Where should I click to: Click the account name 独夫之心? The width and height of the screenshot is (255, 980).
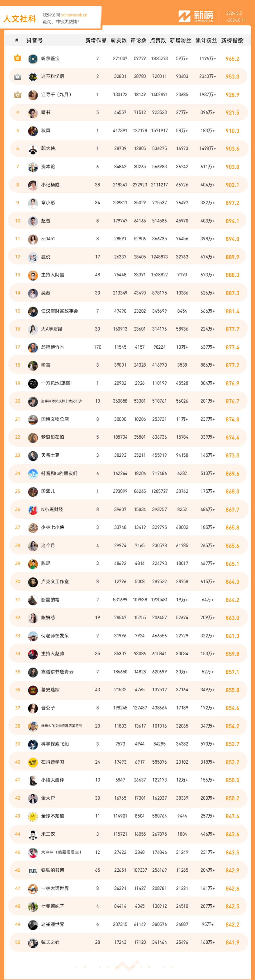pos(50,942)
